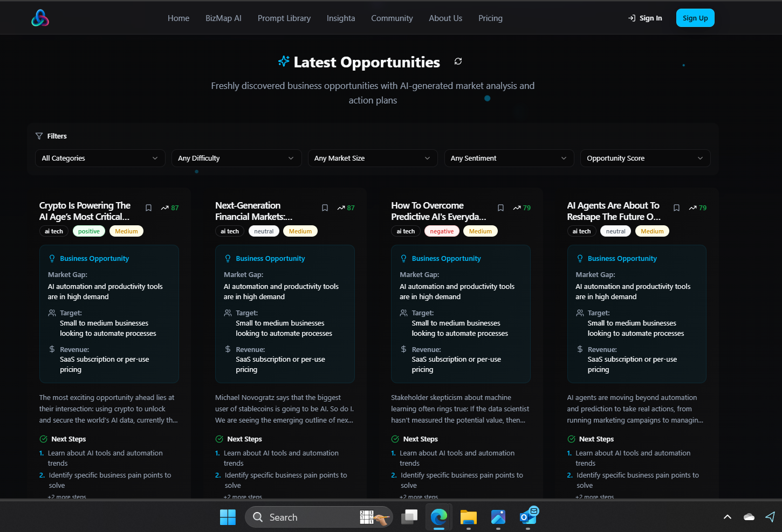Open the All Categories dropdown
782x532 pixels.
(100, 158)
